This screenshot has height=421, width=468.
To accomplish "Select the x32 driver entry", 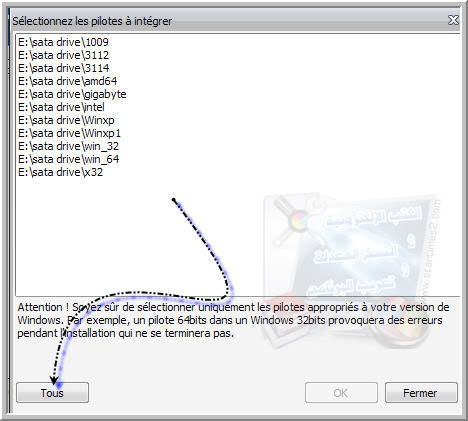I will point(60,172).
